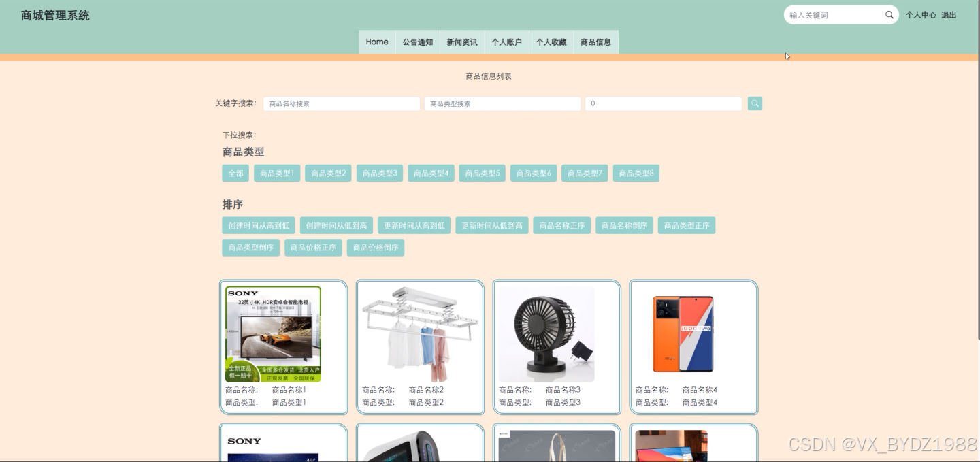This screenshot has height=462, width=980.
Task: Sort by 商品名称正序
Action: 562,226
